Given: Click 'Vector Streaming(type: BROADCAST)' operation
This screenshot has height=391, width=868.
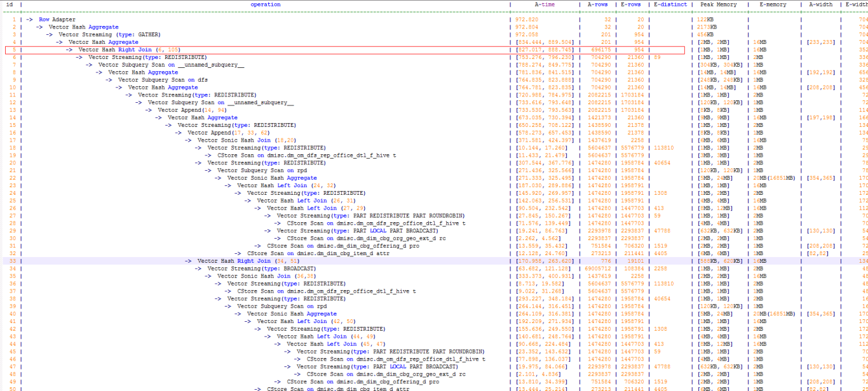Looking at the screenshot, I should [261, 268].
